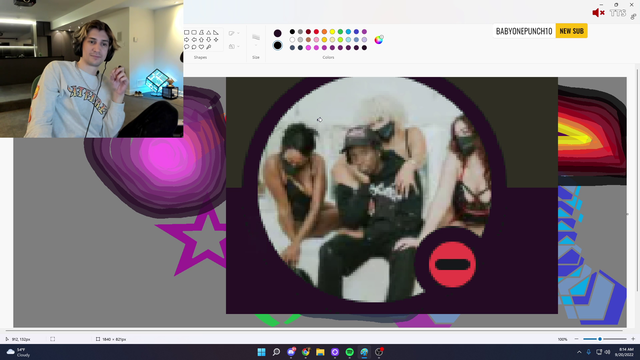The image size is (640, 360).
Task: Select the down arrow shape
Action: pos(209,40)
